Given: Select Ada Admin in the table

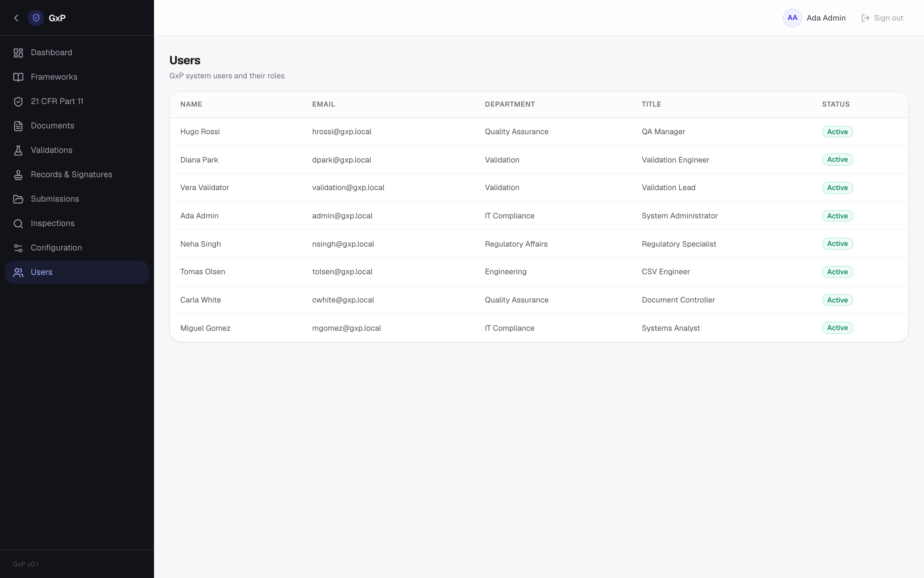Looking at the screenshot, I should (199, 216).
